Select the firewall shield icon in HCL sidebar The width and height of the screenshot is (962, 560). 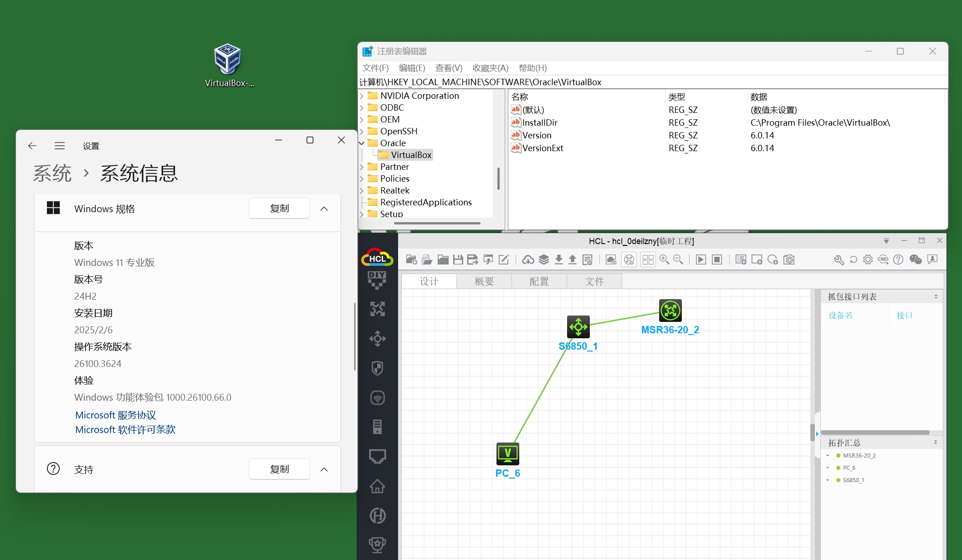tap(377, 368)
